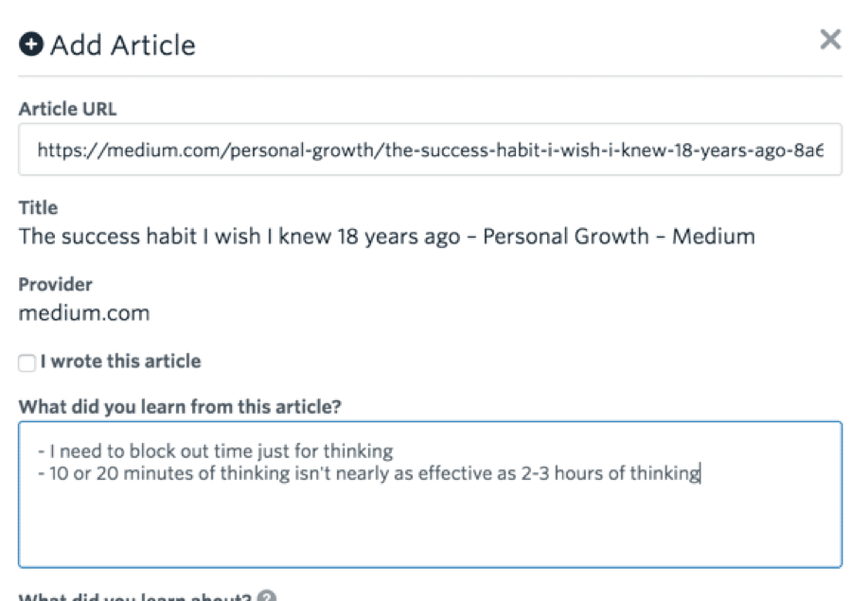Place cursor in 'I need to block out time' line
Viewport: 868px width, 601px height.
[215, 451]
